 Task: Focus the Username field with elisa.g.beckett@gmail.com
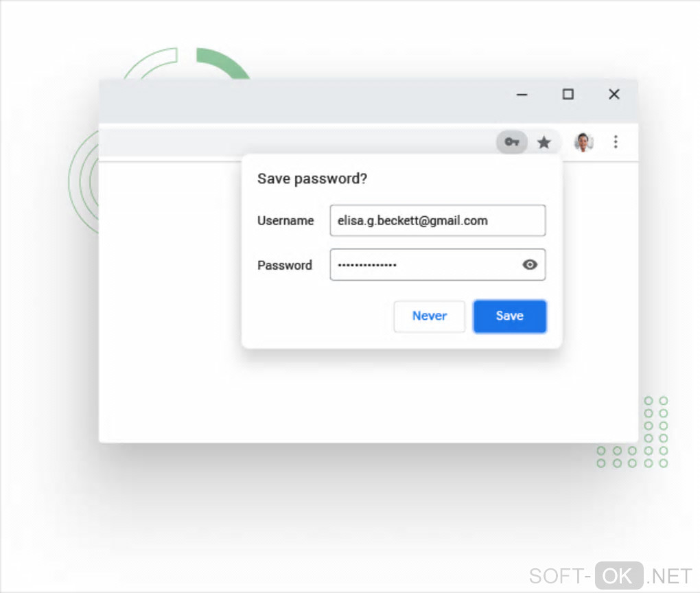coord(438,220)
